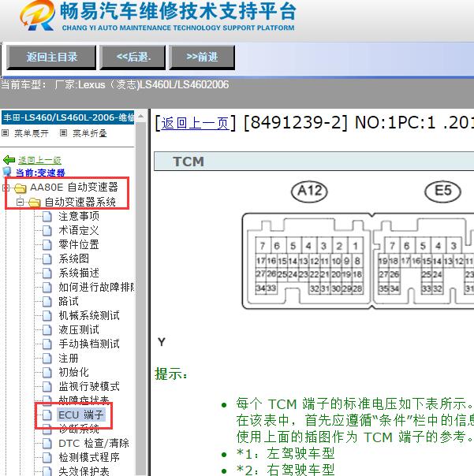Open the 失效保护表 page
Image resolution: width=474 pixels, height=476 pixels.
click(84, 471)
